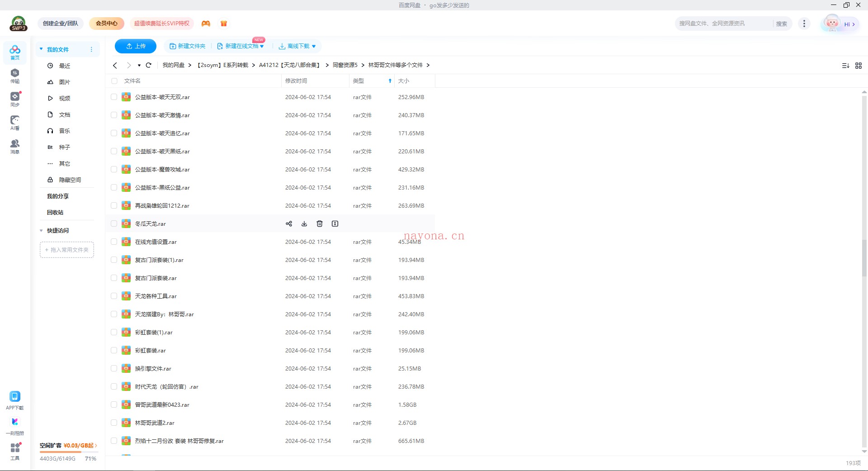Click the SVIP3 avatar logo
Screen dimensions: 868x471
tap(19, 24)
